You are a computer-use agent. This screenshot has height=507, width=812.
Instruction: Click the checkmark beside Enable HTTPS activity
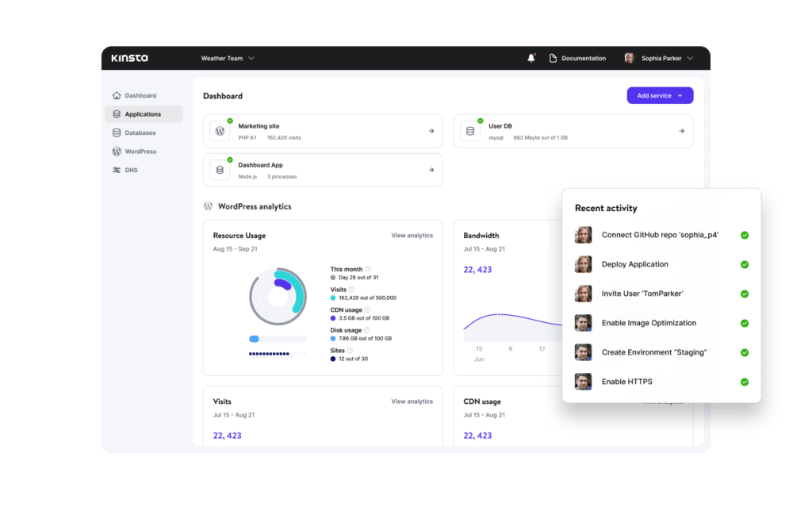click(744, 382)
